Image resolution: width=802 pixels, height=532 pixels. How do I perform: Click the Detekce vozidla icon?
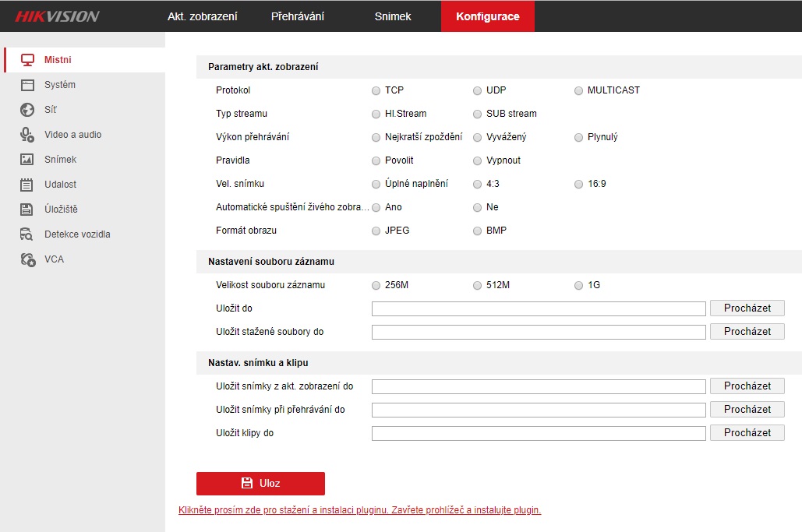tap(27, 234)
